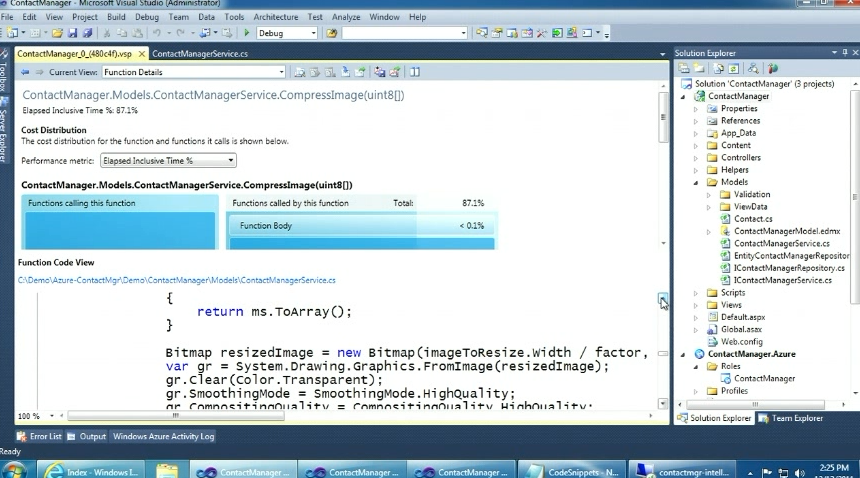
Task: Expand the Controllers folder
Action: point(696,158)
